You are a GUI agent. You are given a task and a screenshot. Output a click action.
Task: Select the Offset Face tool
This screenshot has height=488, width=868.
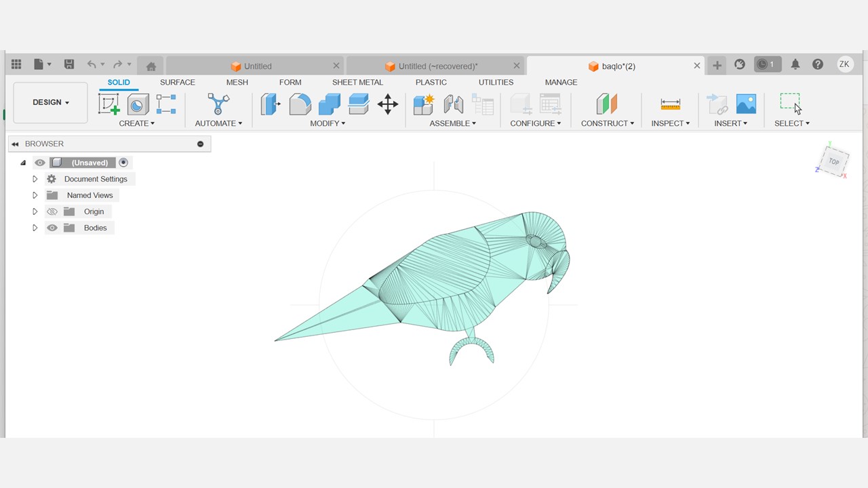coord(359,104)
